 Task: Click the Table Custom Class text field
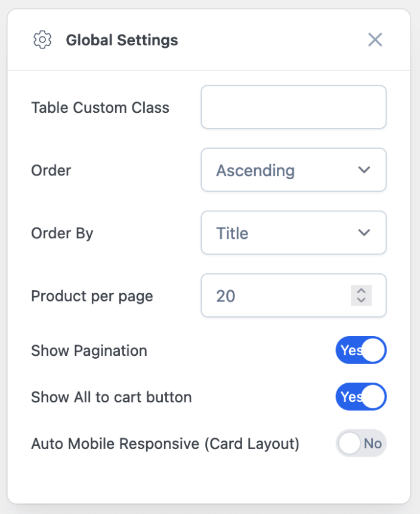[x=294, y=107]
